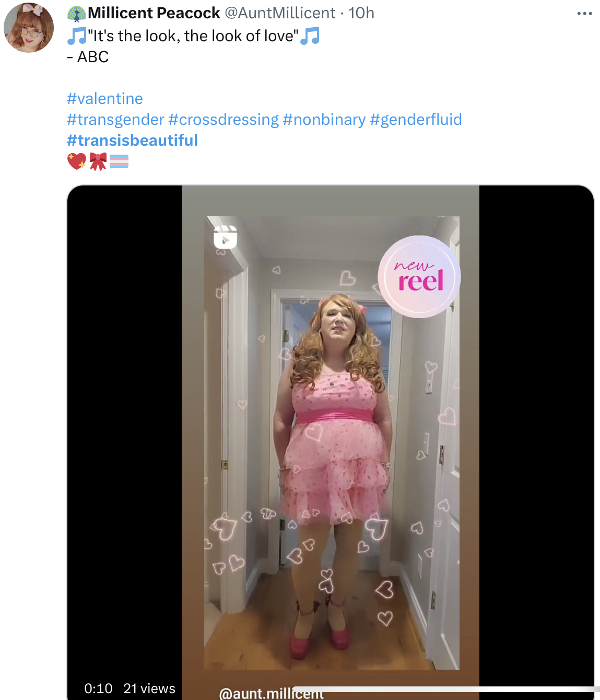
Task: Open the @AuntMillicent handle link
Action: click(280, 13)
